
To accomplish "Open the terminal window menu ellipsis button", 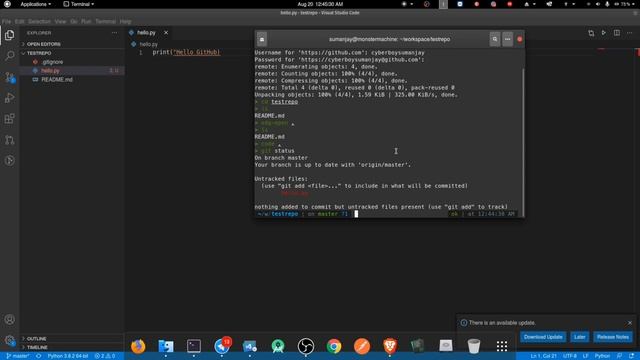I will click(x=507, y=39).
